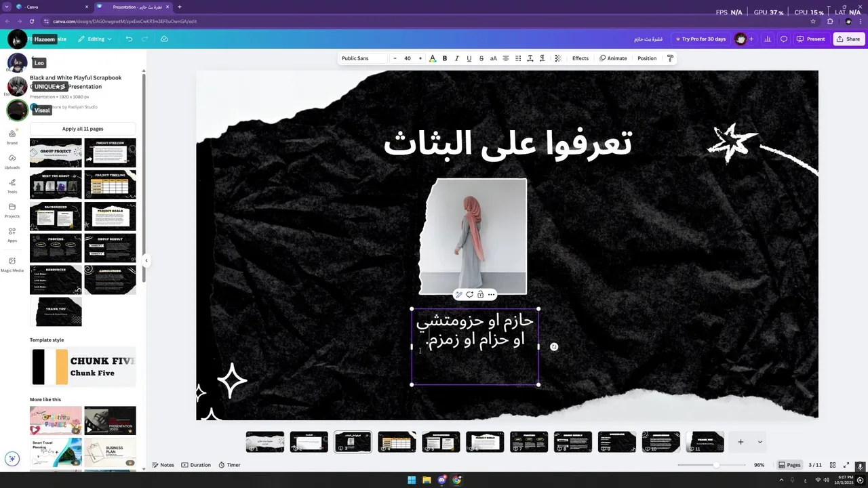The image size is (868, 488).
Task: Click the Share button
Action: click(x=848, y=39)
